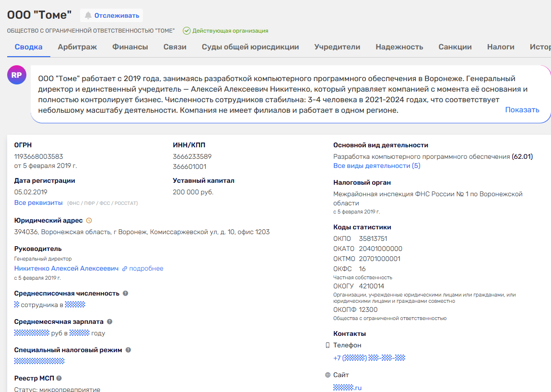Open the Финансы tab
The height and width of the screenshot is (392, 551).
click(130, 47)
